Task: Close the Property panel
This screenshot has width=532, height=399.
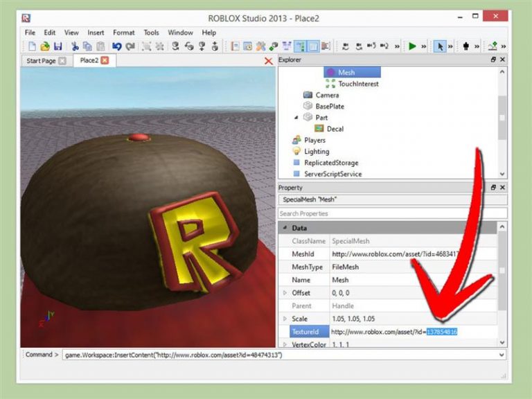Action: (502, 187)
